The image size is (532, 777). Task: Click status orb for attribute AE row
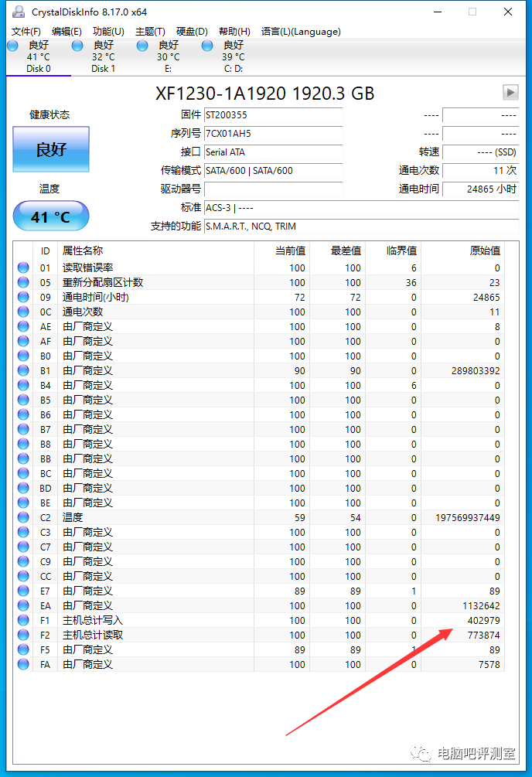tap(23, 326)
